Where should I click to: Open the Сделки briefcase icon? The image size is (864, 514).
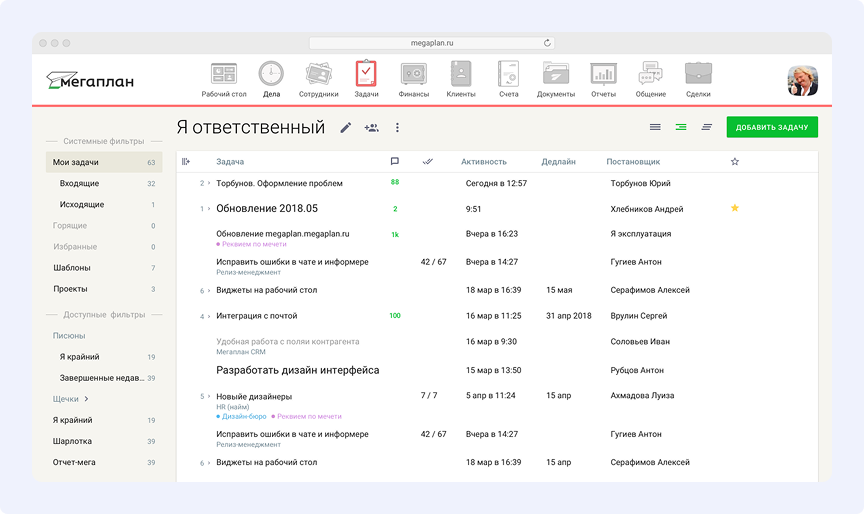pyautogui.click(x=698, y=74)
